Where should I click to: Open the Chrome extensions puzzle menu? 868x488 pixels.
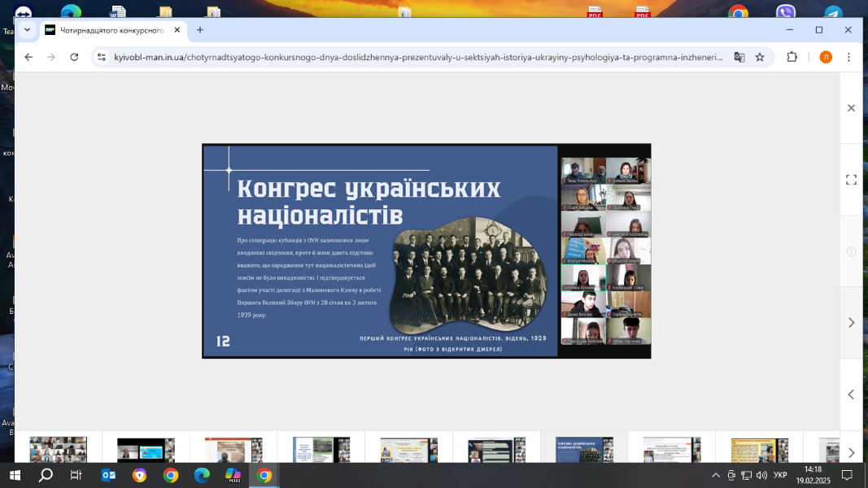[792, 57]
